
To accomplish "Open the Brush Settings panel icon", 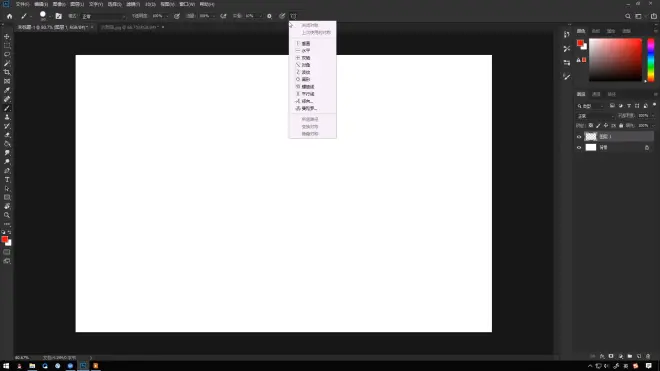I will tap(59, 16).
